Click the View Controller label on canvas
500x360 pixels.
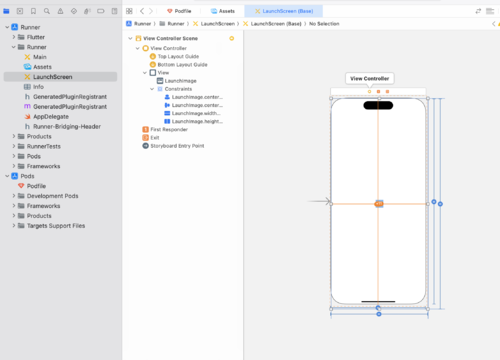click(370, 79)
